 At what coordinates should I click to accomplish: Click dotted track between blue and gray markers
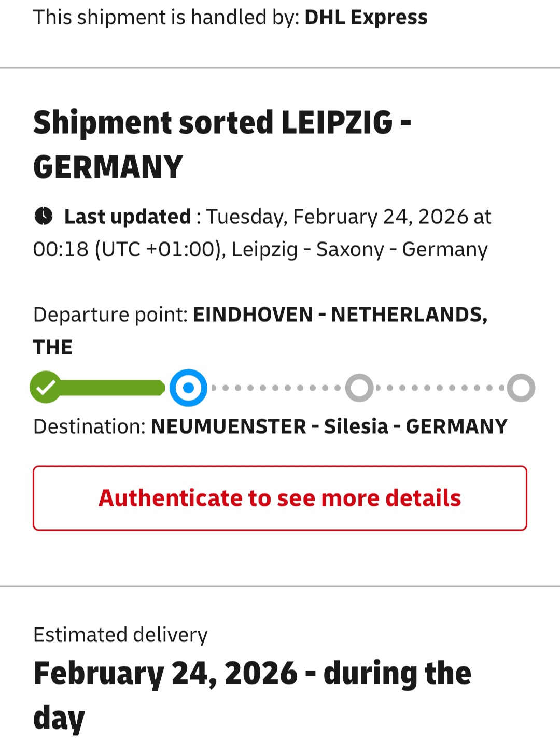[x=275, y=388]
